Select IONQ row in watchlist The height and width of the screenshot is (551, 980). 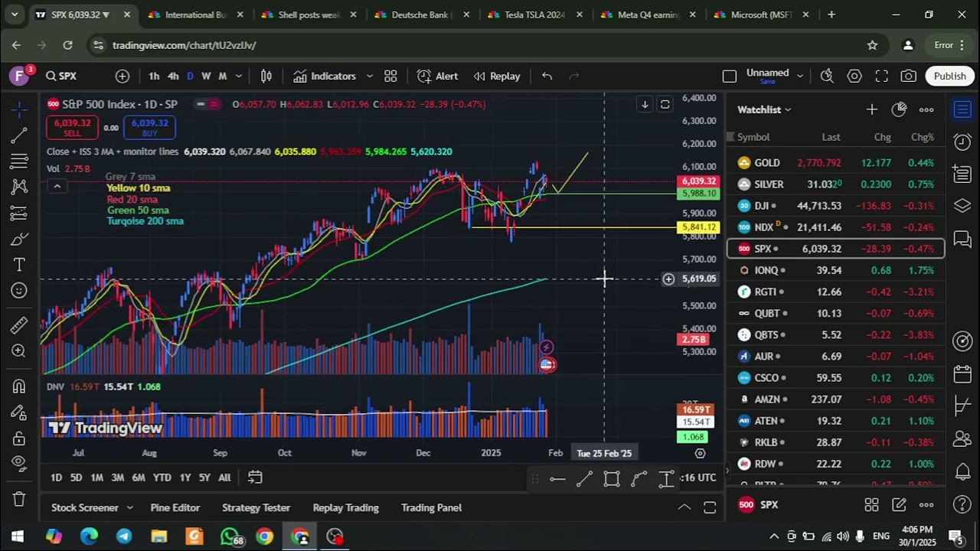[x=835, y=270]
